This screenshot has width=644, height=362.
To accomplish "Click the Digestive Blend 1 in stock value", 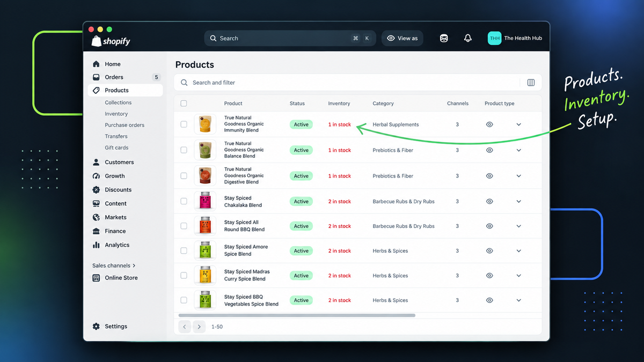I will [340, 176].
